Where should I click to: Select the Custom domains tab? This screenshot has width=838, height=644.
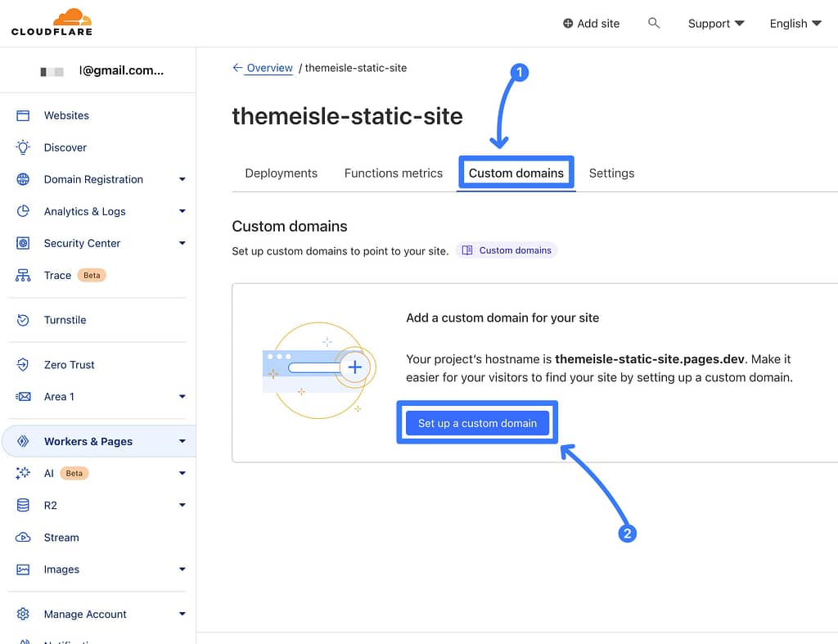click(516, 173)
